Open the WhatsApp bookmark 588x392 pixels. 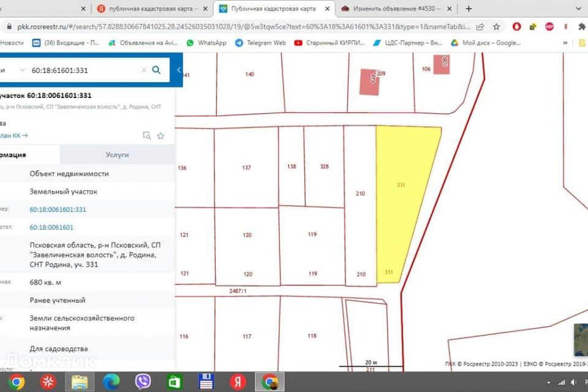click(x=206, y=43)
